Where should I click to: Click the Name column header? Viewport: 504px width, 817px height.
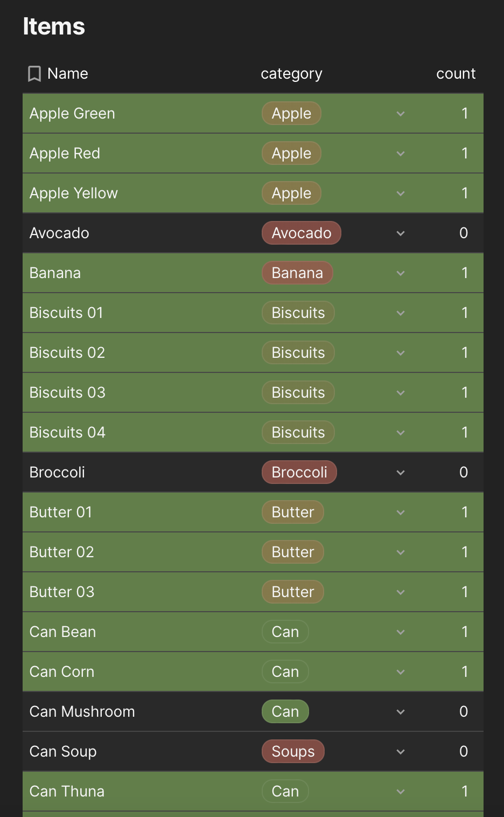pos(68,73)
